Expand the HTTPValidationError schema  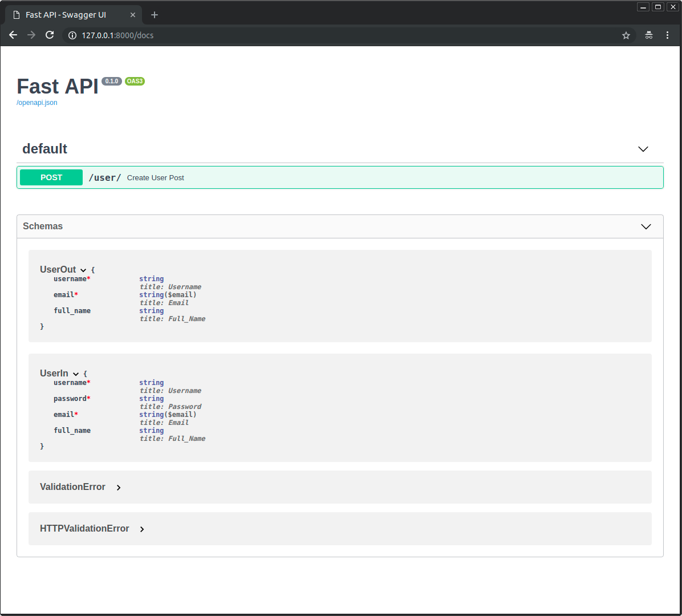point(142,529)
